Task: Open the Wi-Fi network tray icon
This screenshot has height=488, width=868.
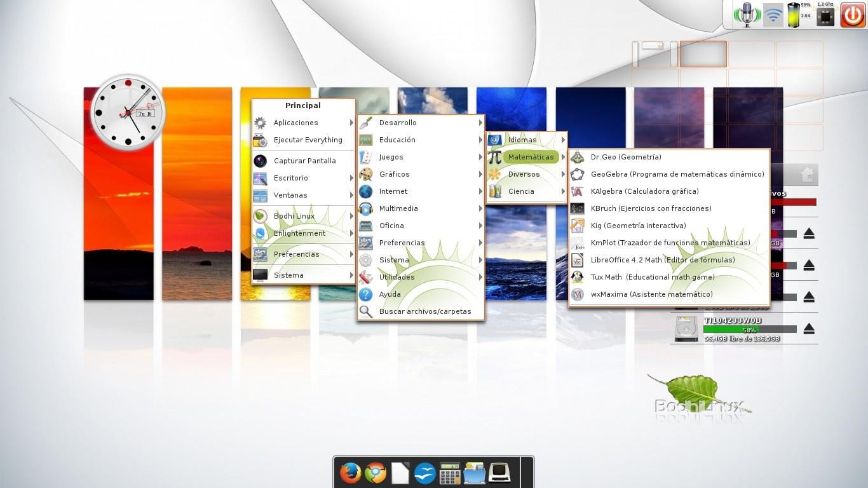Action: pyautogui.click(x=773, y=15)
